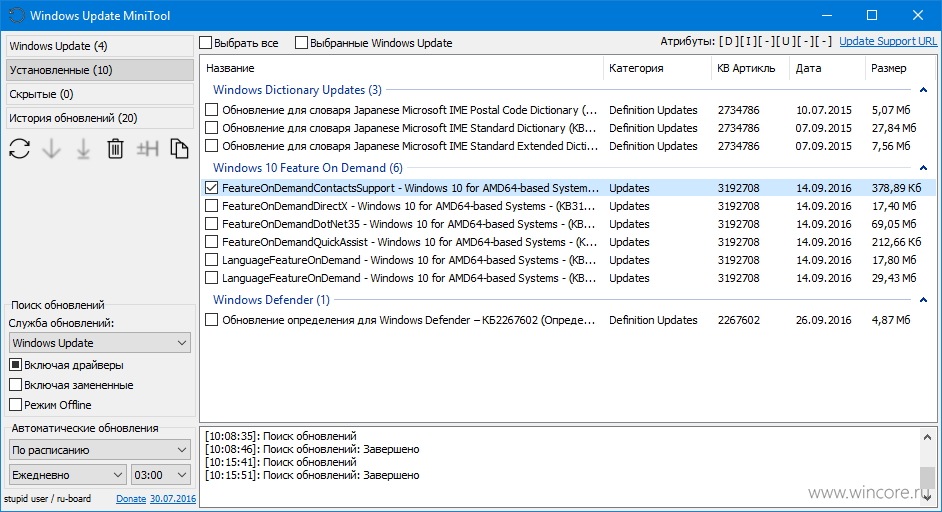Select the Установленные (10) tab
This screenshot has width=942, height=512.
click(x=100, y=70)
